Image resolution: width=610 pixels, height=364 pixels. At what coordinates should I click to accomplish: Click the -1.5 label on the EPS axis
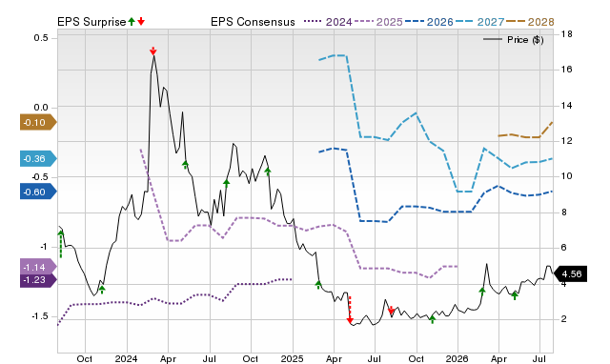point(40,316)
